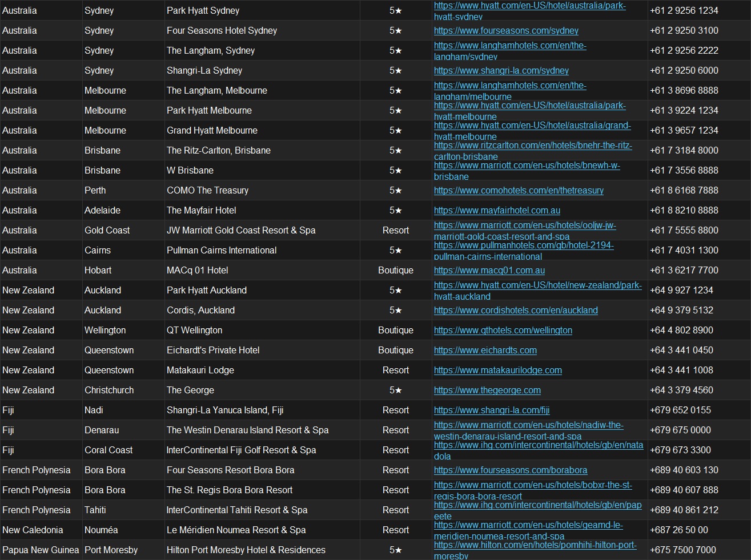Screen dimensions: 751x560
Task: Open the Grand Hyatt Melbourne link
Action: click(x=532, y=130)
